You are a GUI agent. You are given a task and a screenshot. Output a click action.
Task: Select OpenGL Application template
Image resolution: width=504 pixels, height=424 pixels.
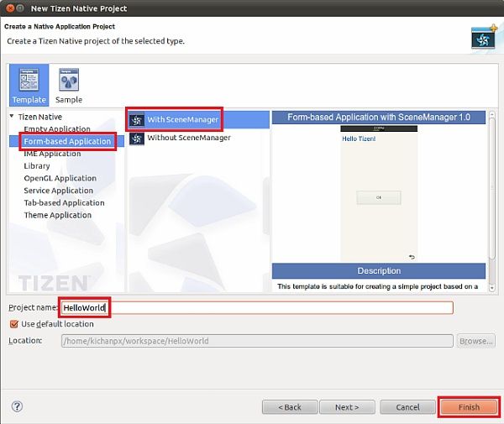pos(60,178)
